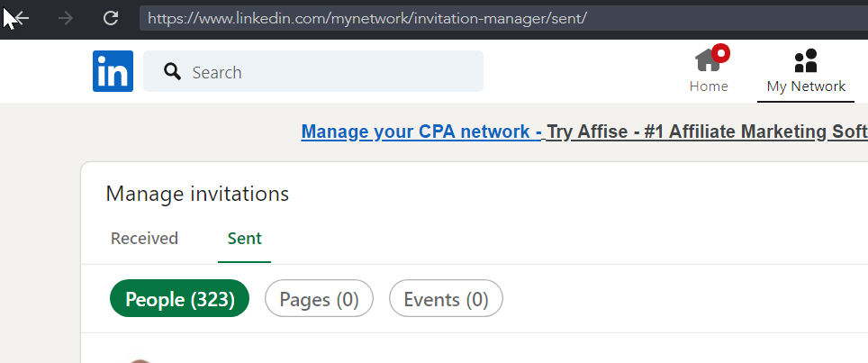Screen dimensions: 868x363
Task: Click the search magnifying glass icon
Action: pos(173,72)
